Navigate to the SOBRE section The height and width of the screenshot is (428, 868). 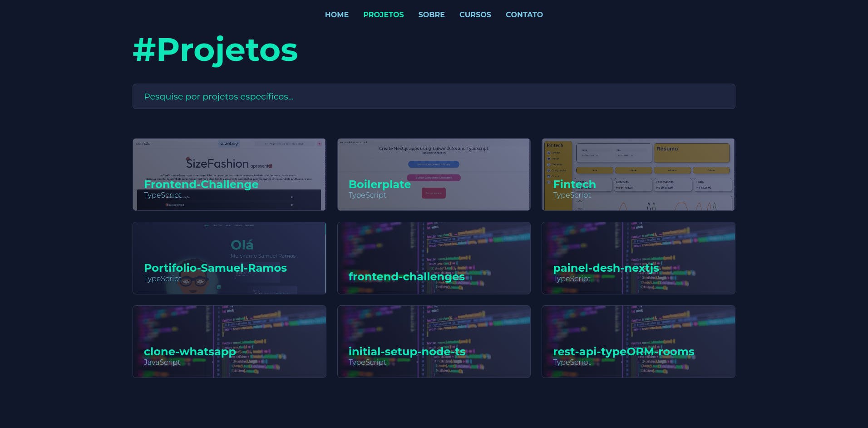click(431, 15)
